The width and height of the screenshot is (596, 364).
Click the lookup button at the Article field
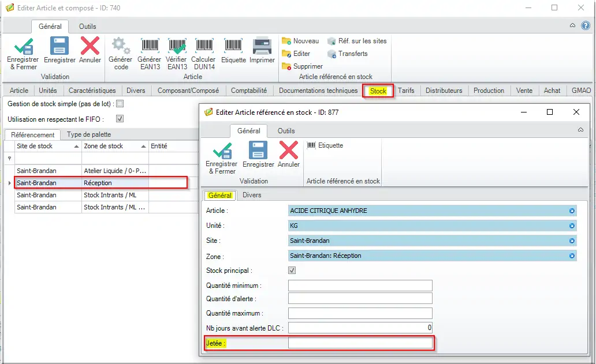click(572, 211)
